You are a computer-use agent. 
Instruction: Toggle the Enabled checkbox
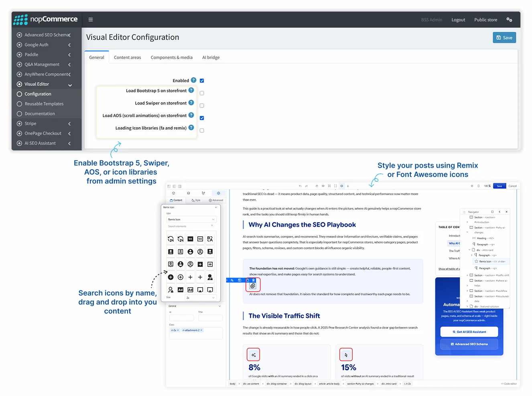[x=202, y=81]
